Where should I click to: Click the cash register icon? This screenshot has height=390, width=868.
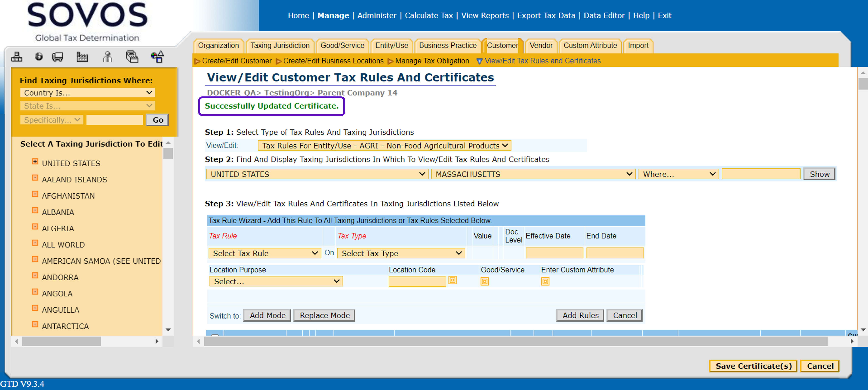point(132,57)
